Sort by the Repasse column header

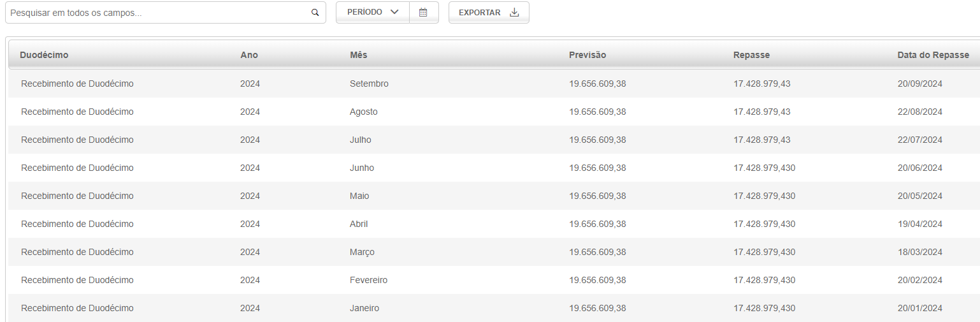751,55
